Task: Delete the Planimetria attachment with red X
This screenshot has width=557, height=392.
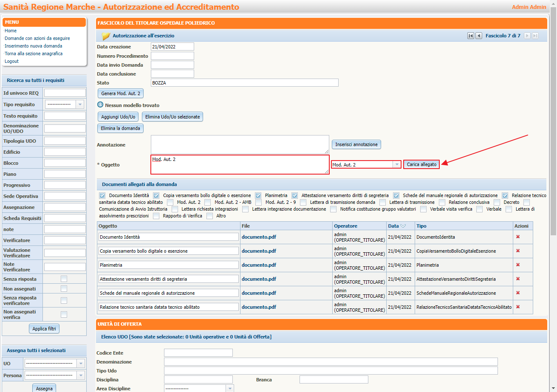Action: (x=518, y=265)
